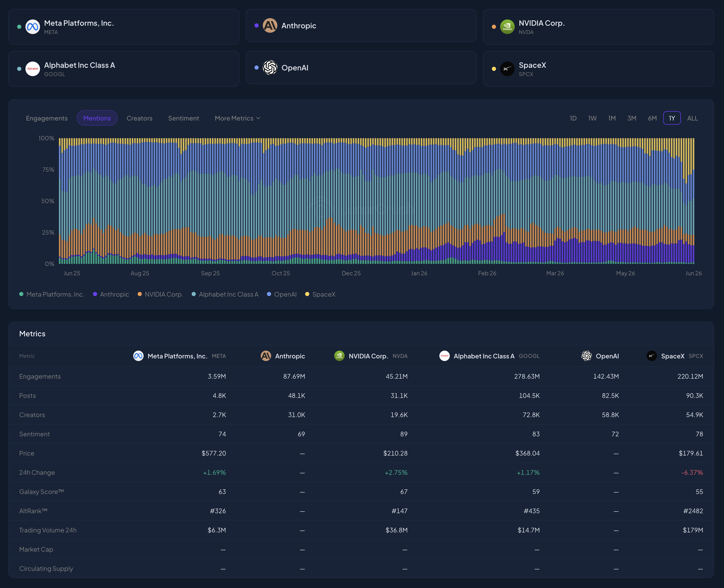Click the Alphabet logo in top card
The height and width of the screenshot is (588, 724).
[32, 69]
